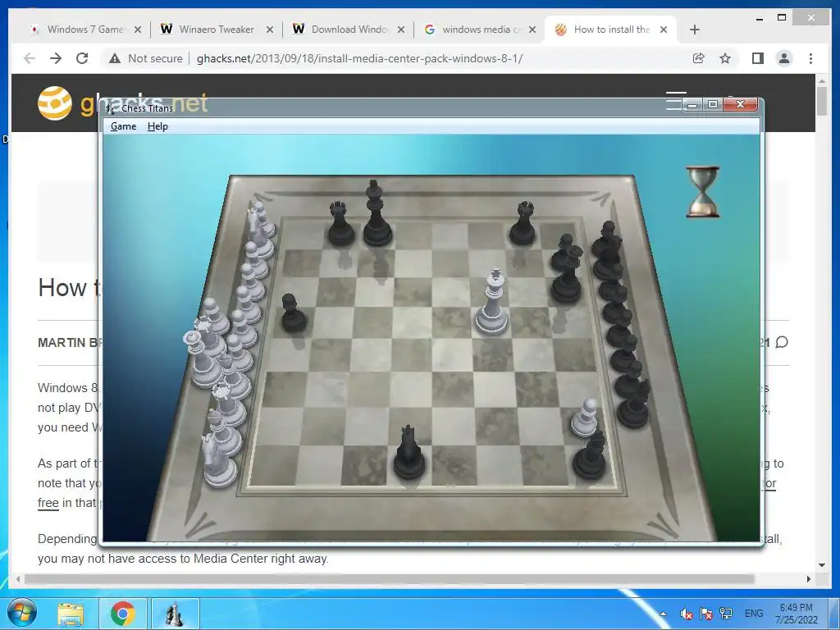
Task: Open a new Chrome tab
Action: tap(695, 30)
